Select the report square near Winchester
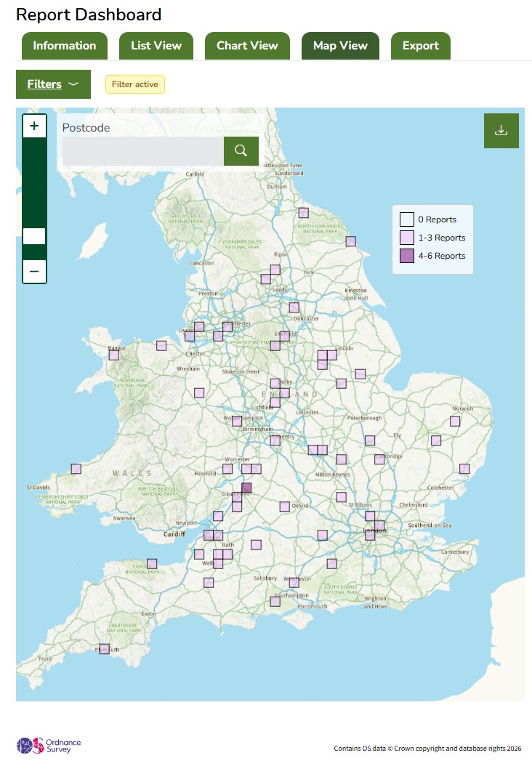 click(x=294, y=582)
